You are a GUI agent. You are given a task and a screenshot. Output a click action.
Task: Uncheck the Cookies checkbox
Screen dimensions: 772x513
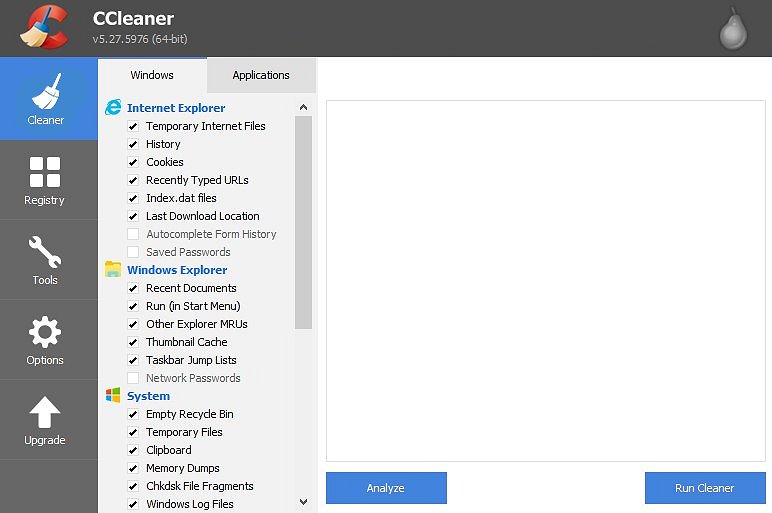[133, 162]
